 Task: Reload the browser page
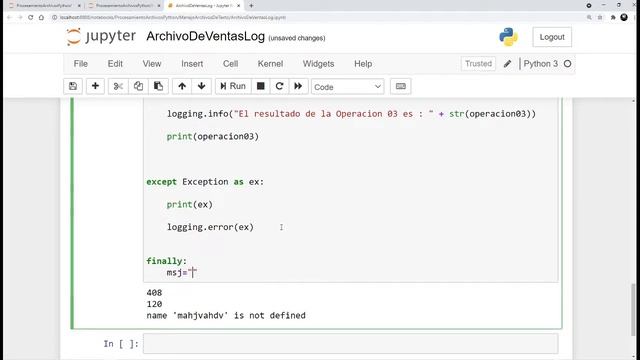pyautogui.click(x=31, y=18)
